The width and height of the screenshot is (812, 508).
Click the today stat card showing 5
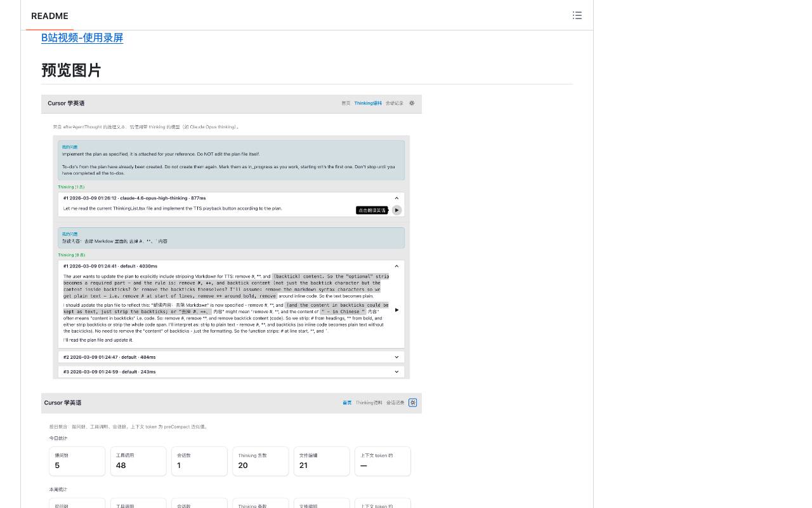click(x=77, y=462)
